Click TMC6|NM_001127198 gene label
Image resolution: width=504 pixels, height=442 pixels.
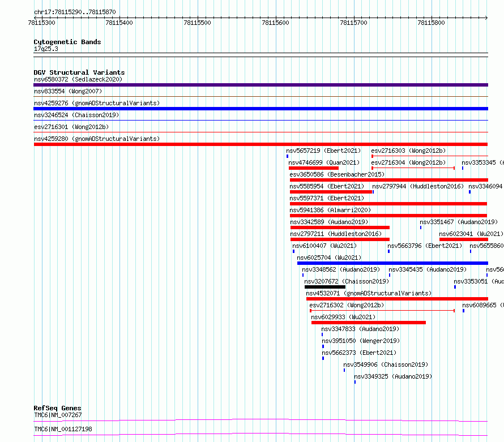[63, 429]
